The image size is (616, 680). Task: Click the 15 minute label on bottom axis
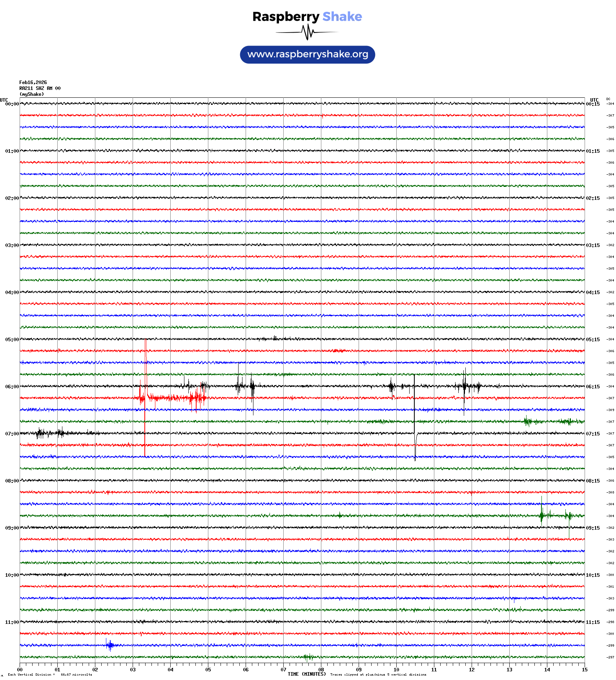click(x=584, y=670)
